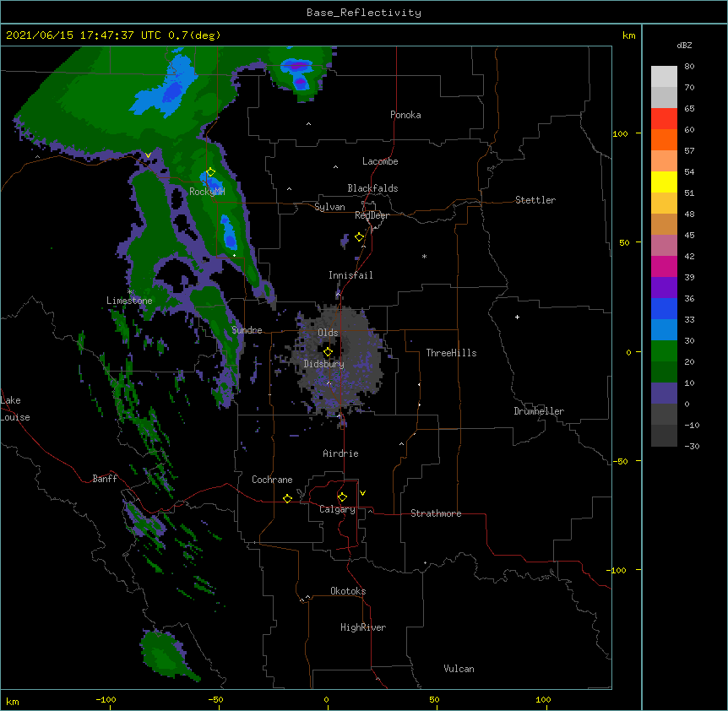Click the Base_Reflectivity title text

364,13
